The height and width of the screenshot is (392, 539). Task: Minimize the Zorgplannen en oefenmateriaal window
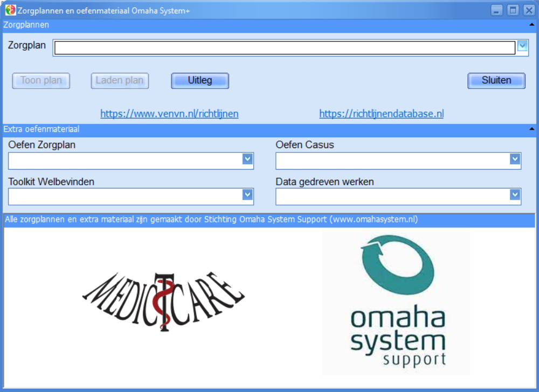(497, 10)
